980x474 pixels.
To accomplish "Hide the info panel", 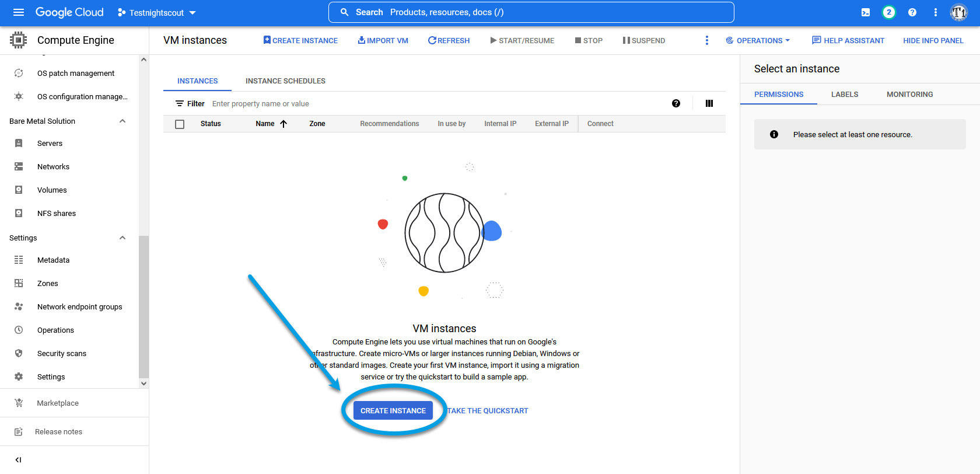I will [933, 40].
